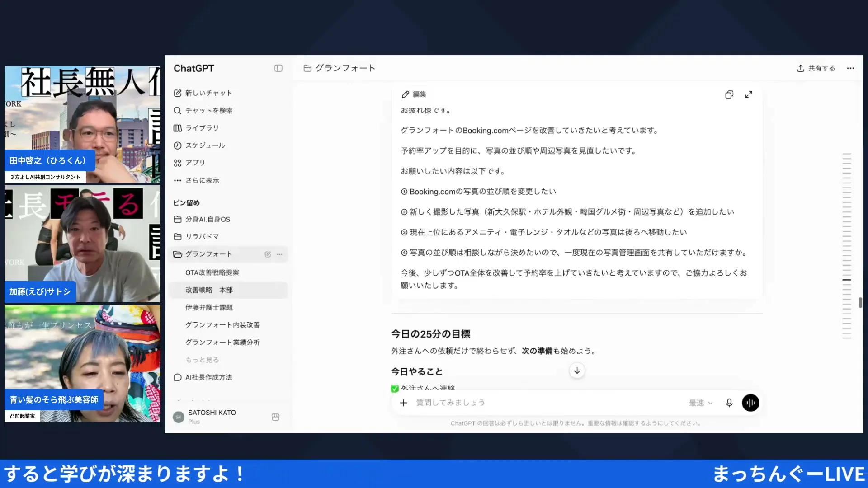
Task: Click the ChatGPT logo text
Action: (193, 68)
